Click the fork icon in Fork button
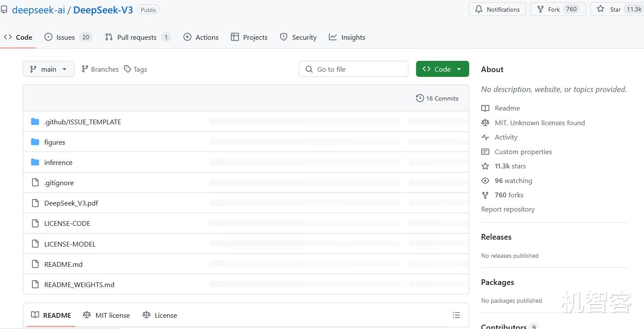Image resolution: width=644 pixels, height=329 pixels. pos(540,9)
